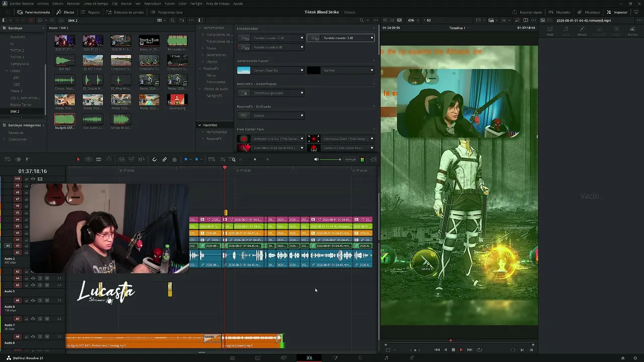644x362 pixels.
Task: Open the Color page icon in bottom bar
Action: 360,358
